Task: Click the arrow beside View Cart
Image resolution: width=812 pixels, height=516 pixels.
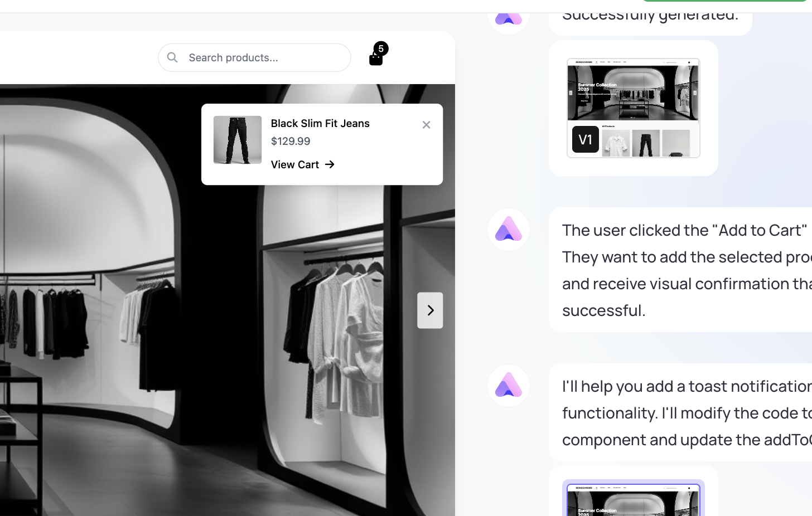Action: (x=330, y=164)
